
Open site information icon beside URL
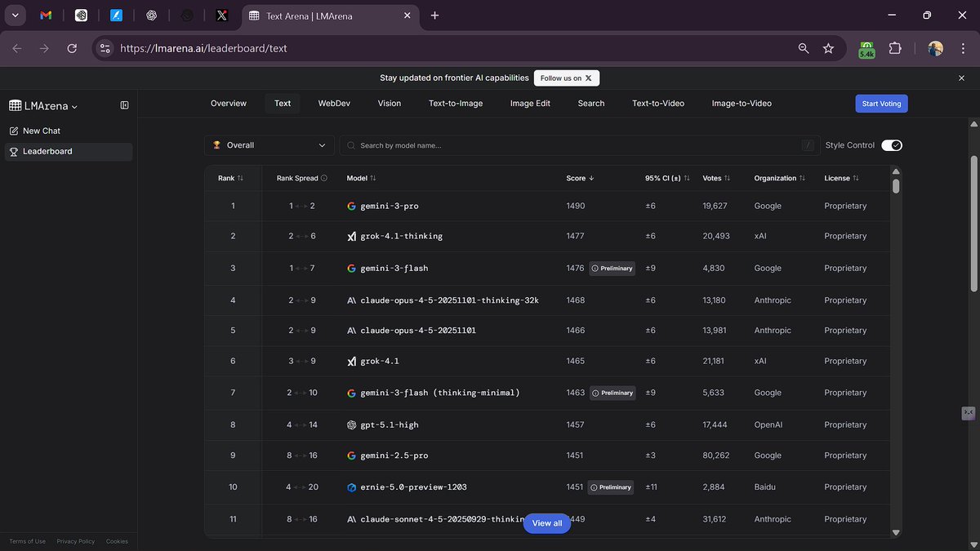coord(105,48)
